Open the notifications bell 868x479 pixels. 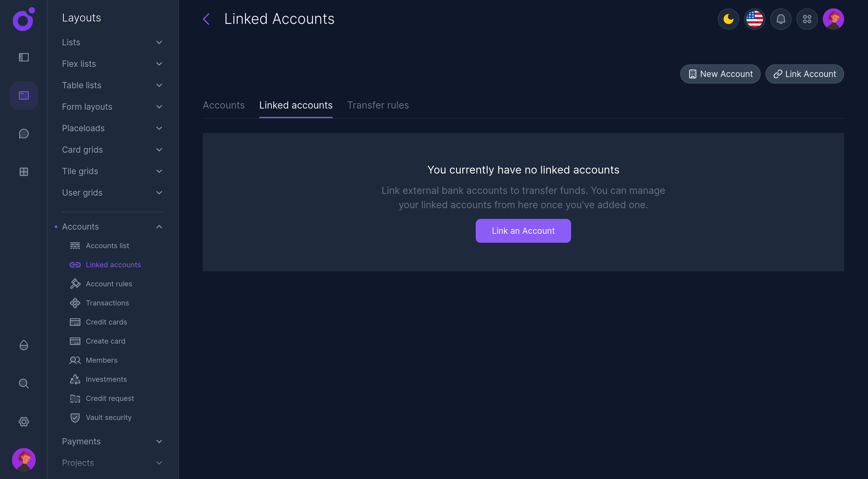click(x=781, y=19)
